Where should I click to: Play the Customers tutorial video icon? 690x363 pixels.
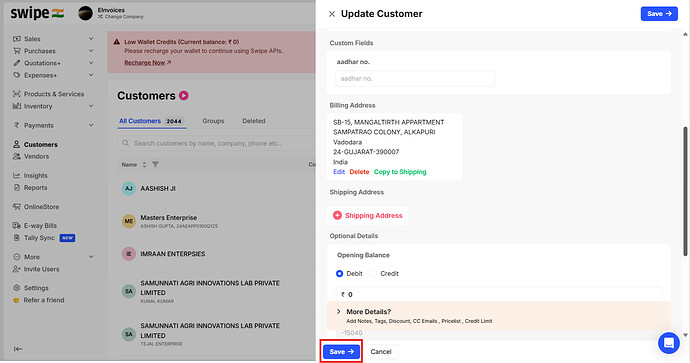[x=184, y=95]
